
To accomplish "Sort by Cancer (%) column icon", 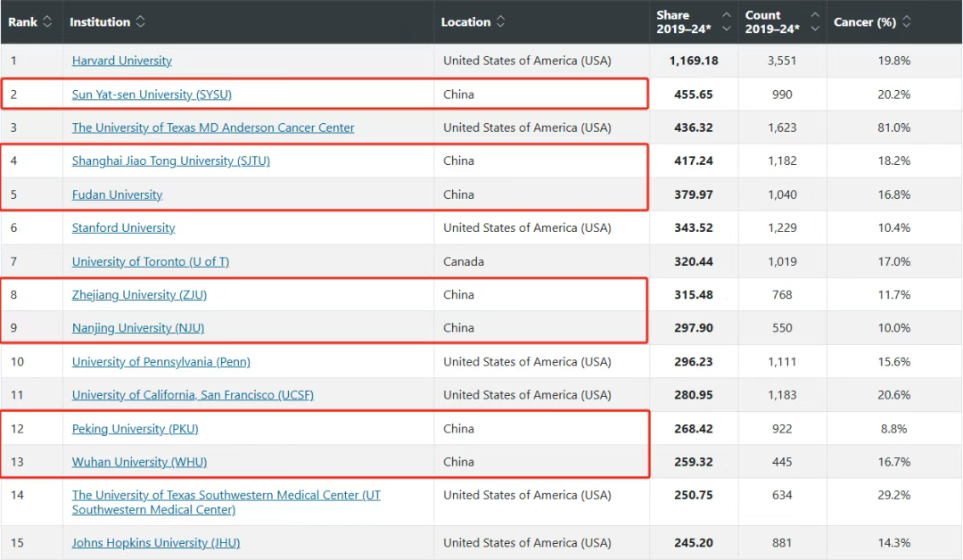I will pos(907,22).
